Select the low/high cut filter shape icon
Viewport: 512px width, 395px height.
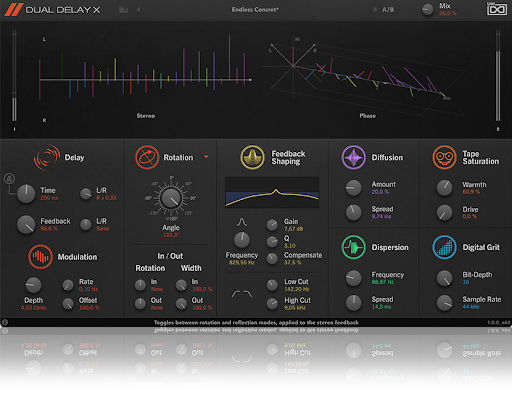click(x=242, y=294)
